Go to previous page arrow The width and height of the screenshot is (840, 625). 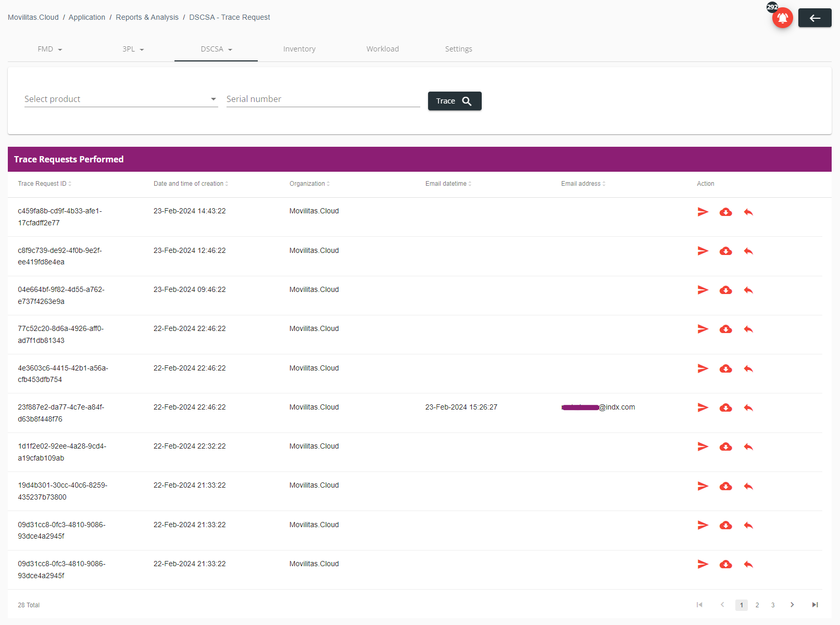click(x=722, y=605)
